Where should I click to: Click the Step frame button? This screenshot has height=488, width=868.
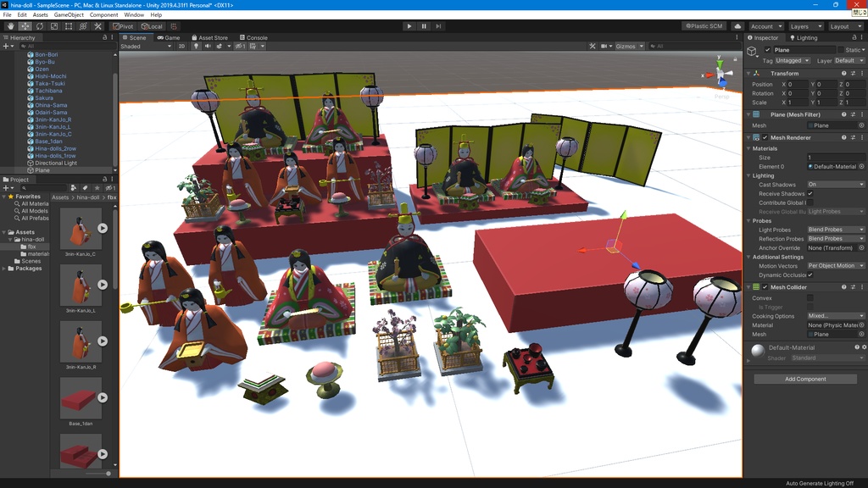point(438,26)
